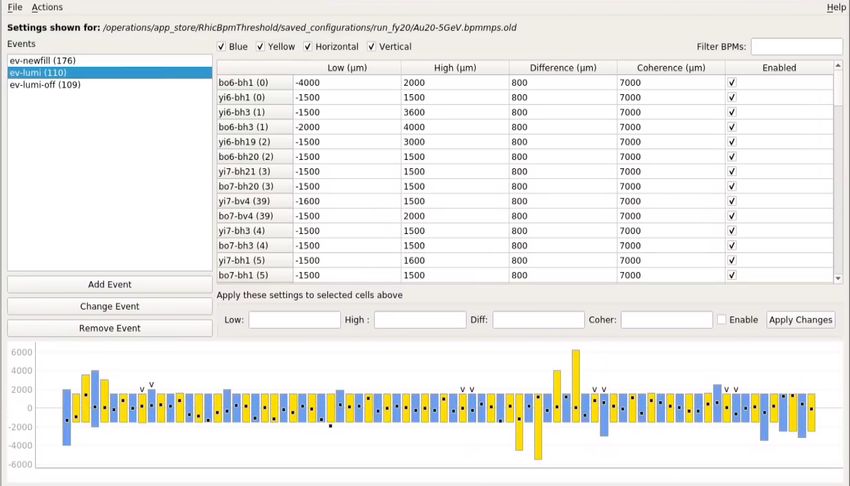Tick the Enable checkbox beside Coher field
This screenshot has height=486, width=850.
(722, 320)
